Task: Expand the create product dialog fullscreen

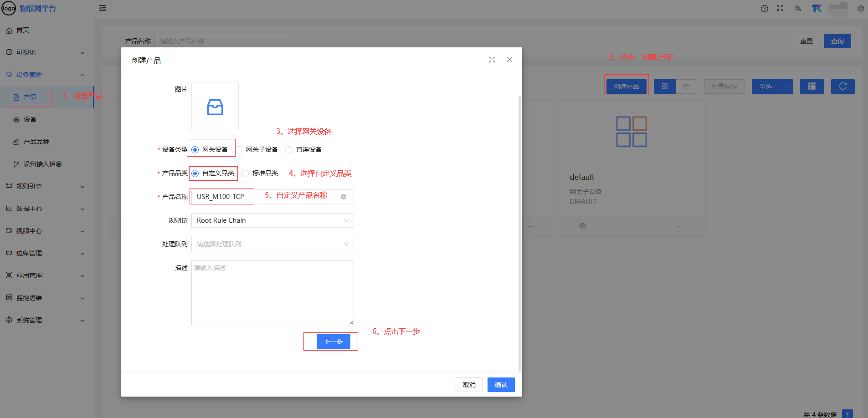Action: (492, 60)
